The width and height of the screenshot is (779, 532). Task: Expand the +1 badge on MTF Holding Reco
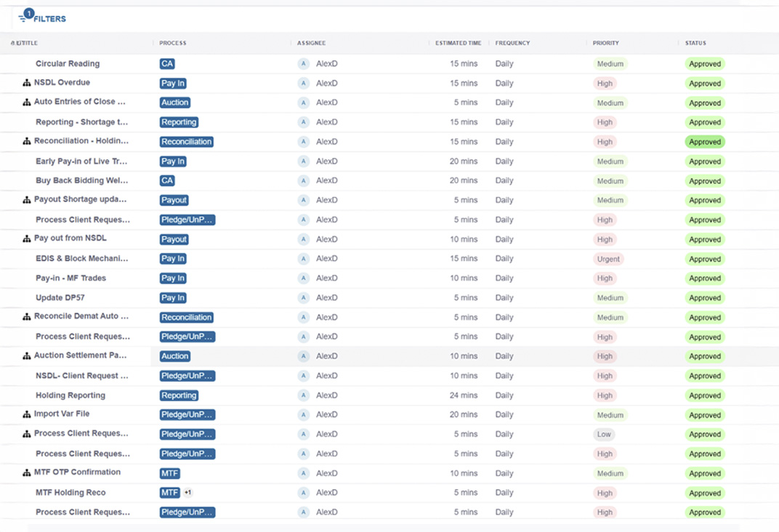click(187, 493)
